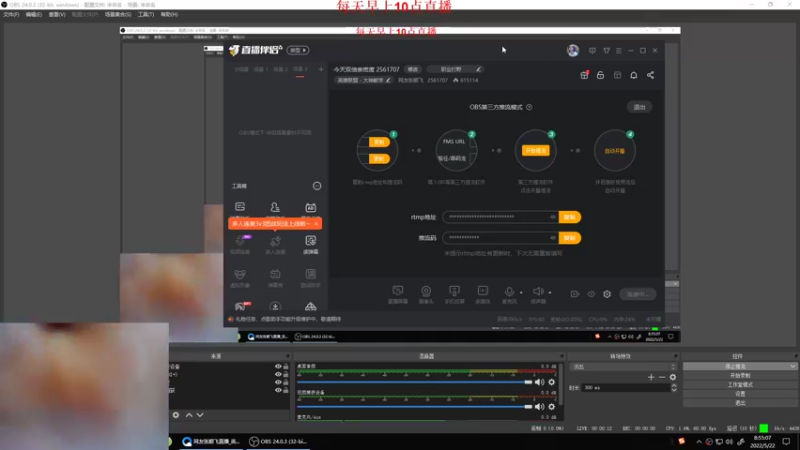Open the 帮助(H) menu in OBS

point(169,14)
